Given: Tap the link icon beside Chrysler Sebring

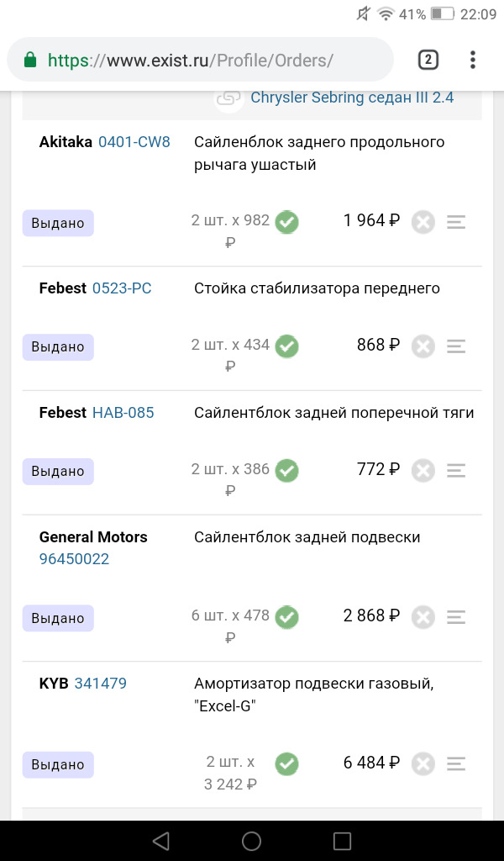Looking at the screenshot, I should coord(228,98).
